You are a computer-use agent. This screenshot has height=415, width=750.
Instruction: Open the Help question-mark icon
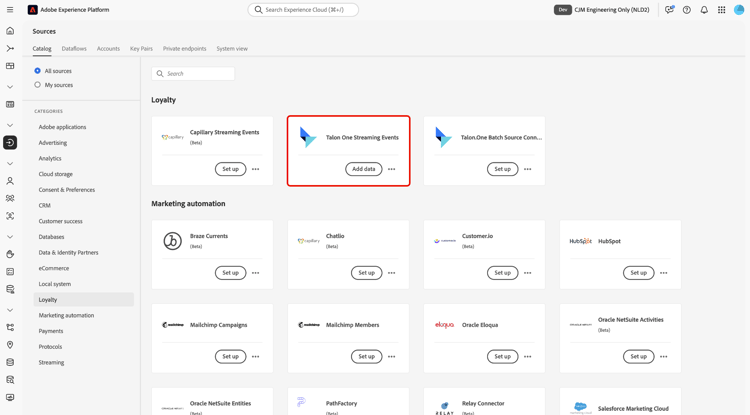[x=687, y=10]
